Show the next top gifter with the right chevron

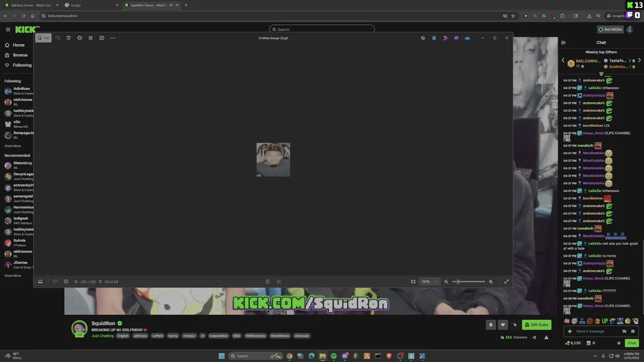[639, 60]
